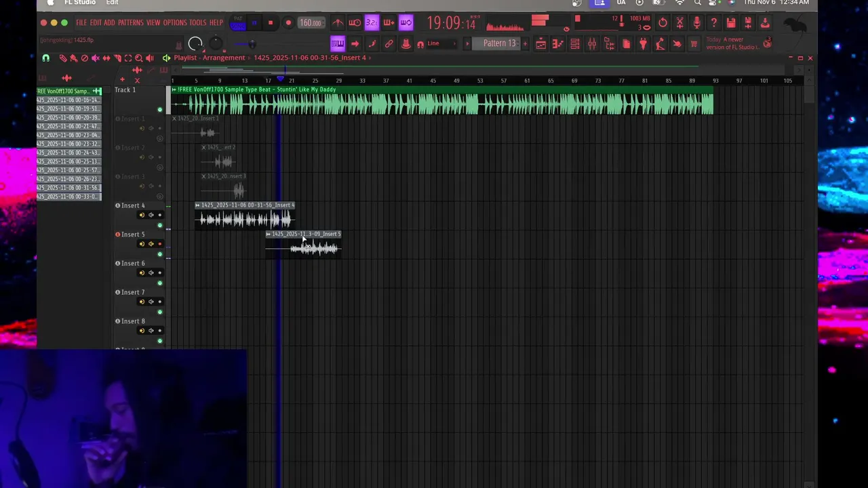Screen dimensions: 868x488
Task: Click the one-click audio recording microphone
Action: tap(696, 23)
